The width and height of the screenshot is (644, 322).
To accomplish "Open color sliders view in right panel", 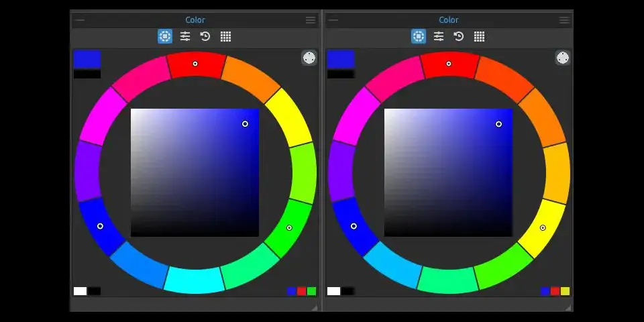I will [439, 36].
